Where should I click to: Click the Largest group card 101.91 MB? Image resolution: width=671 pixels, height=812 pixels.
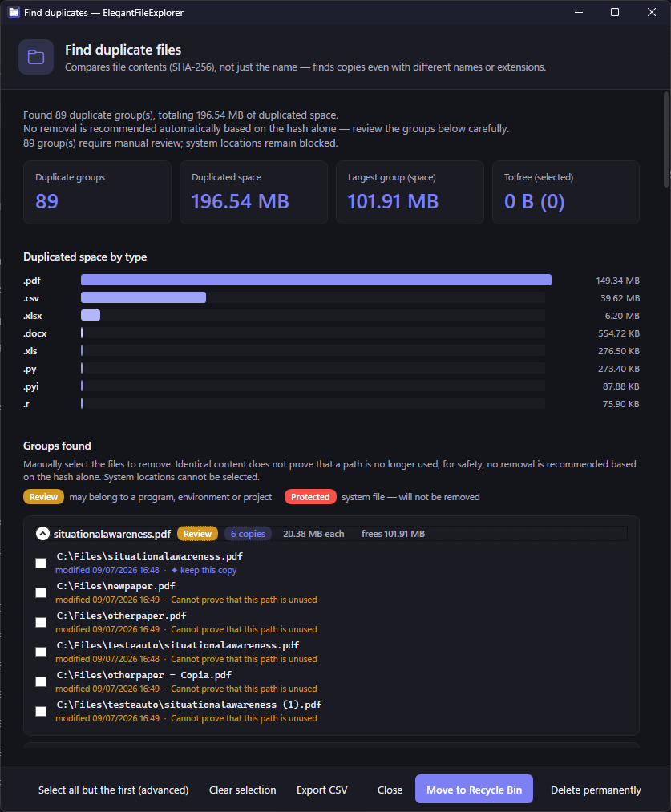(410, 192)
